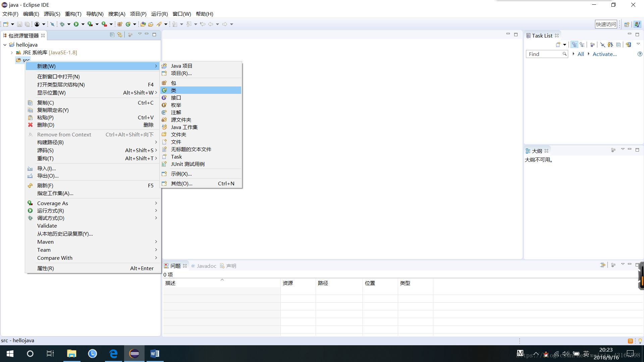This screenshot has width=644, height=362.
Task: Click 属性(R) in context menu
Action: [x=93, y=268]
